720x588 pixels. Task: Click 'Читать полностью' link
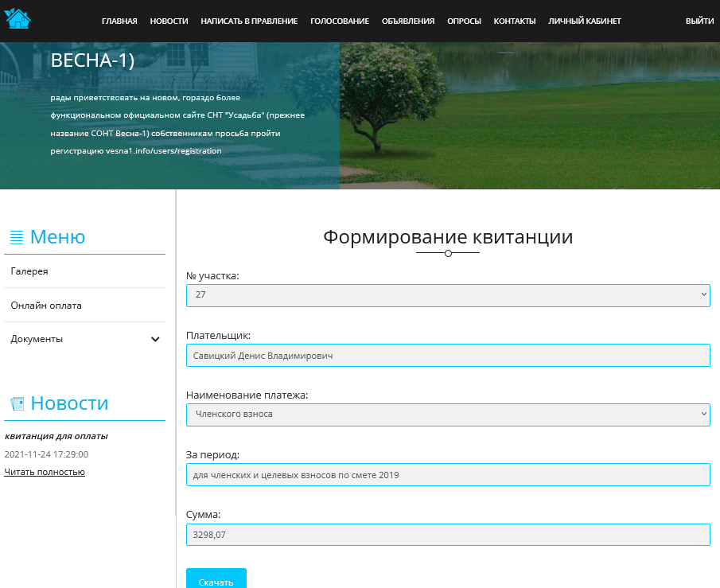coord(45,473)
